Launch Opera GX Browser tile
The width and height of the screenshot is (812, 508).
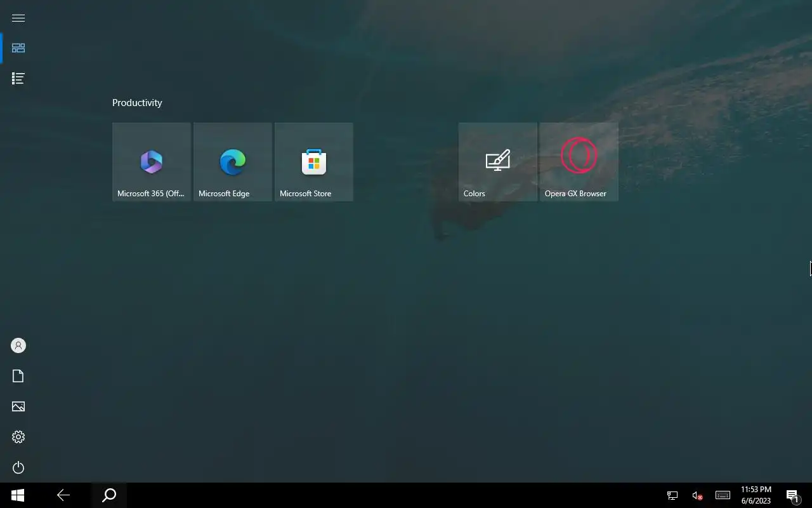pos(579,162)
